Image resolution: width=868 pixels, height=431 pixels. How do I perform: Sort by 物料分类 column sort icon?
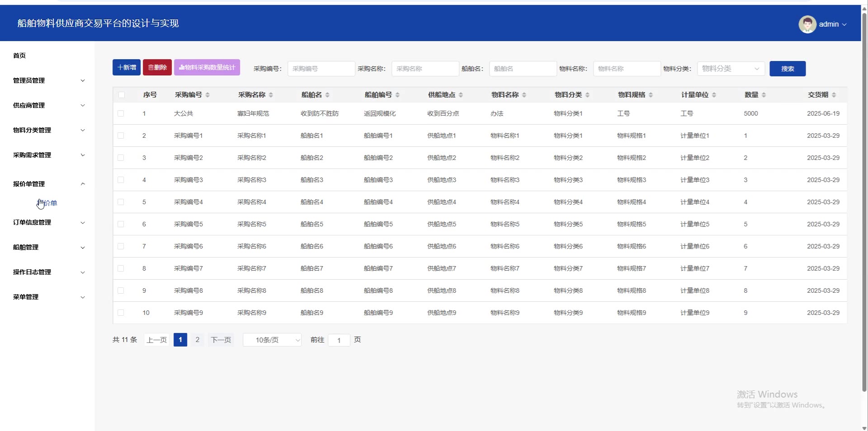(587, 95)
